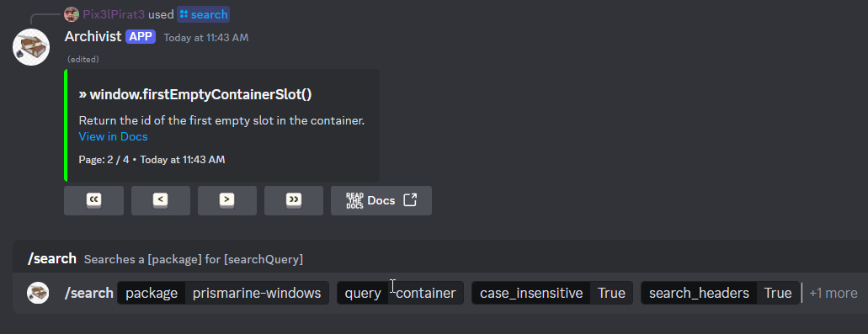Expand the +1 more options

pyautogui.click(x=833, y=293)
